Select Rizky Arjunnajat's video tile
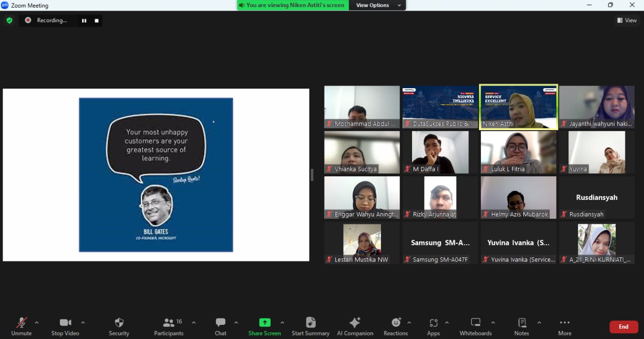This screenshot has height=339, width=644. point(440,198)
